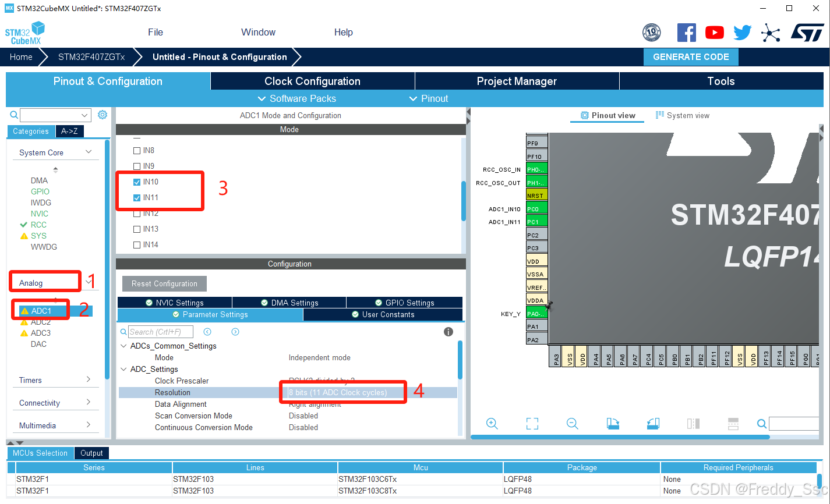Switch to the Tools tab
This screenshot has width=830, height=504.
point(721,81)
